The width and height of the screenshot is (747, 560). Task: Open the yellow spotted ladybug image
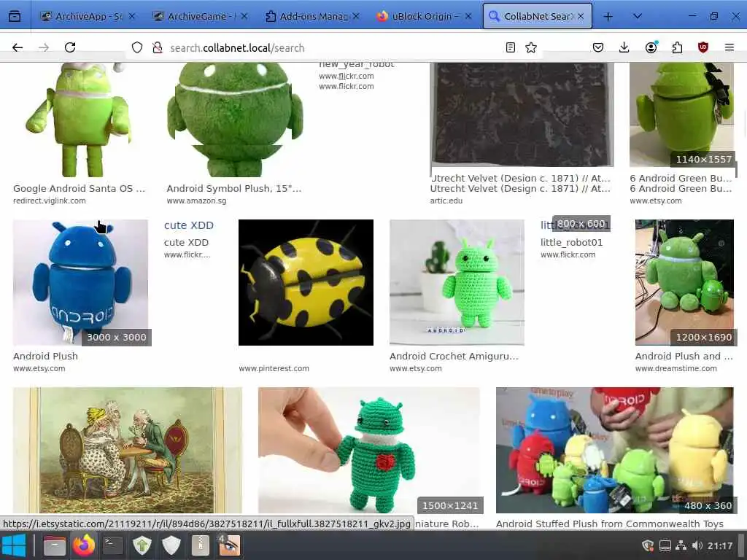pos(306,282)
